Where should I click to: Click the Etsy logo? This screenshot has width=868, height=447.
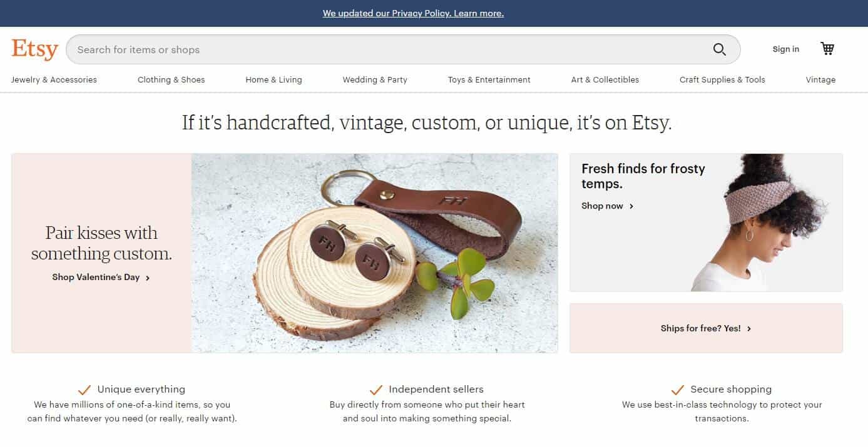(x=34, y=49)
